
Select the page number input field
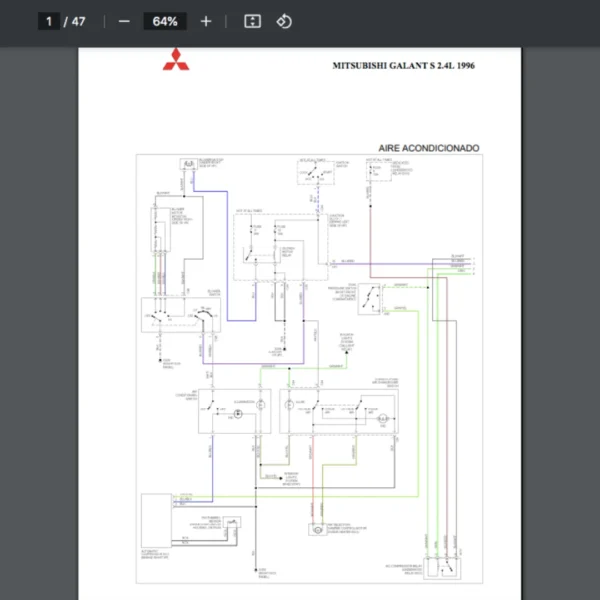[48, 21]
